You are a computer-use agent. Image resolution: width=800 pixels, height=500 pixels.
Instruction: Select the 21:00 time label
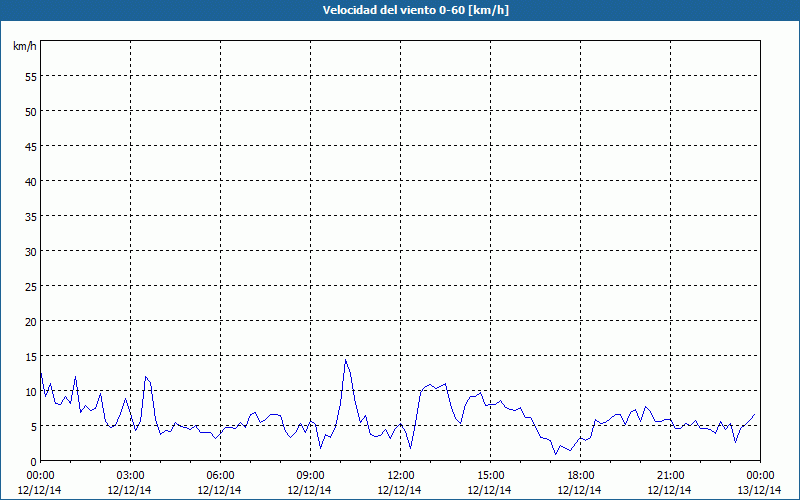(670, 476)
